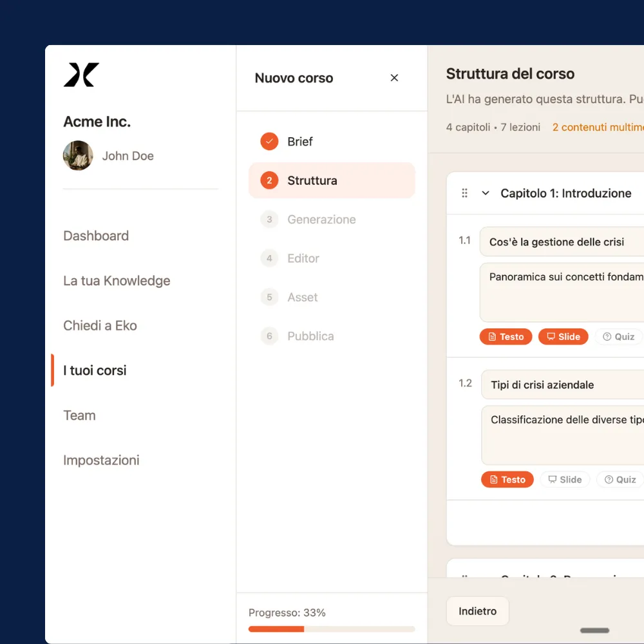Toggle off the Slide content for lesson 1.1
This screenshot has height=644, width=644.
click(x=563, y=336)
